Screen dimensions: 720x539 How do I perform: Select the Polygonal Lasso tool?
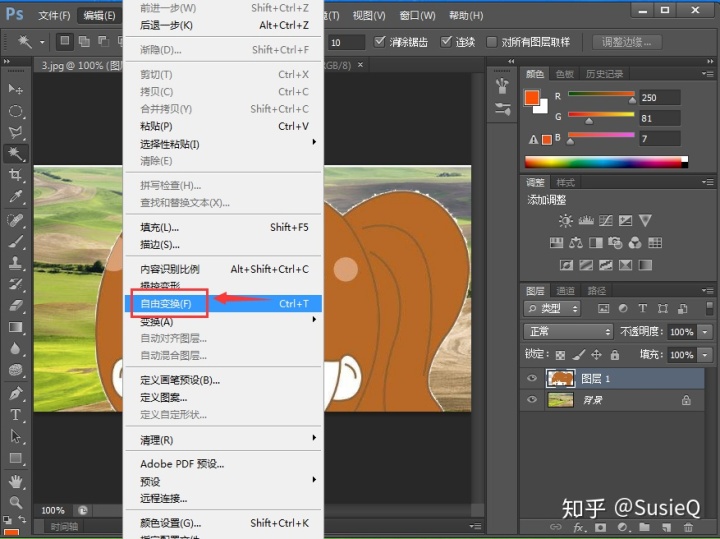[x=15, y=133]
